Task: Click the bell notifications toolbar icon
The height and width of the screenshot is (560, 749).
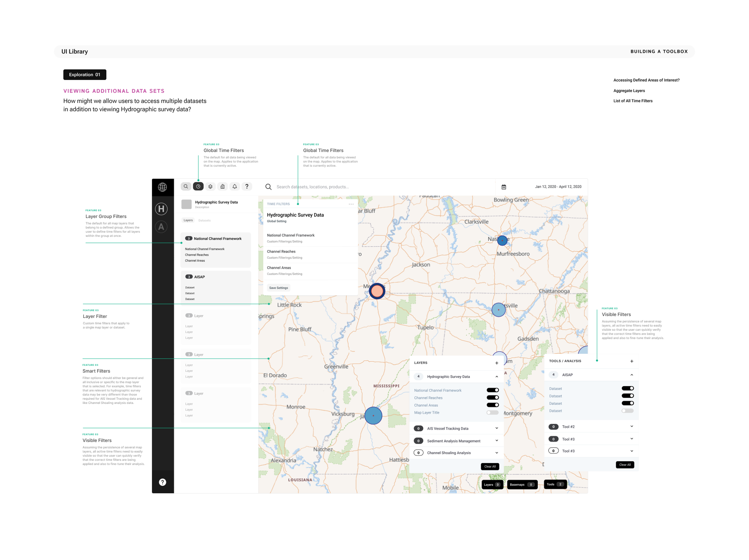Action: pos(235,187)
